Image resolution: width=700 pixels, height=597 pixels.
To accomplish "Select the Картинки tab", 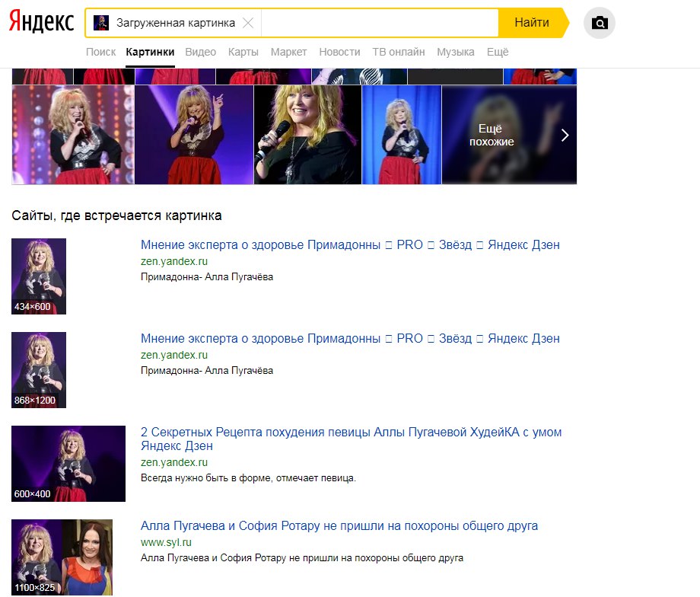I will tap(150, 52).
